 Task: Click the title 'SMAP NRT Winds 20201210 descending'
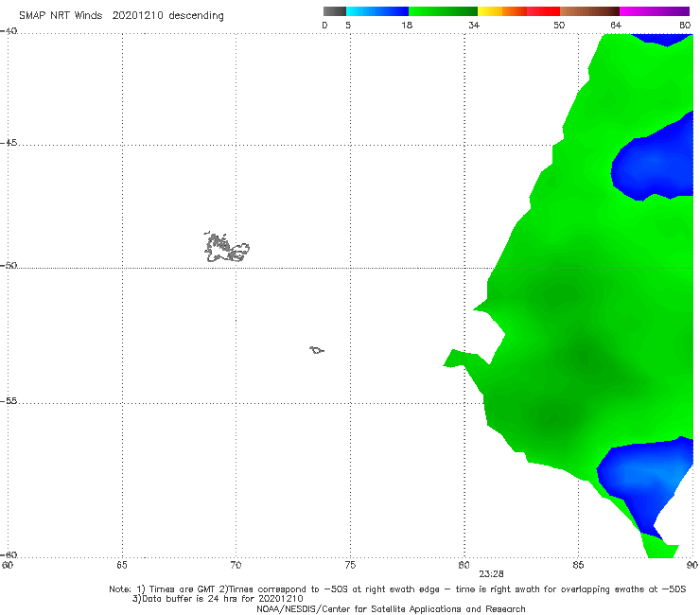click(x=121, y=15)
